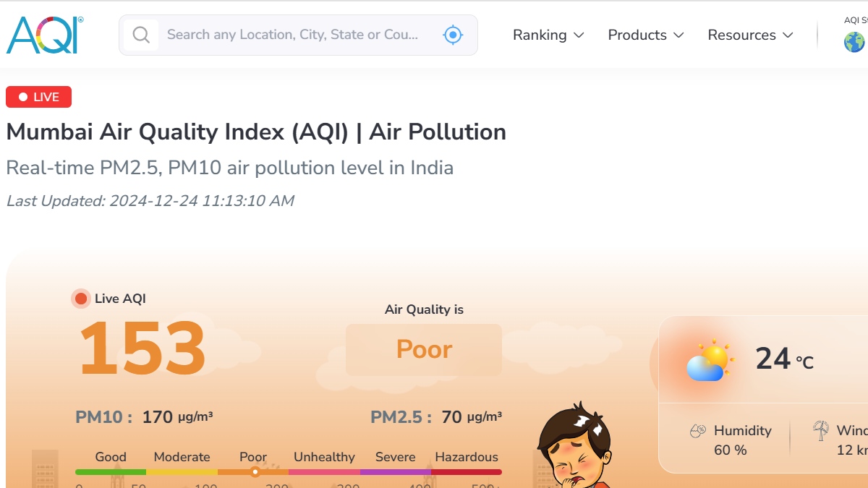Click the search magnifier icon
Image resolution: width=868 pixels, height=488 pixels.
point(141,35)
